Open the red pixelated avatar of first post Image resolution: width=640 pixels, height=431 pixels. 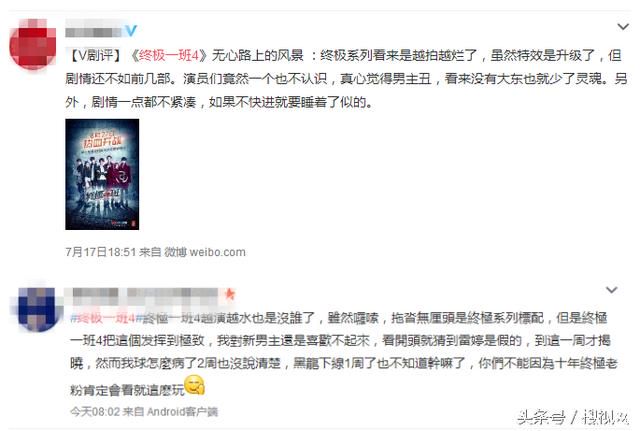(x=33, y=44)
